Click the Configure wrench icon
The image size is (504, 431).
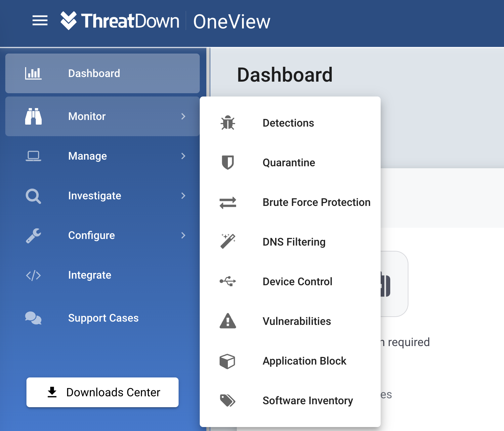pyautogui.click(x=33, y=236)
